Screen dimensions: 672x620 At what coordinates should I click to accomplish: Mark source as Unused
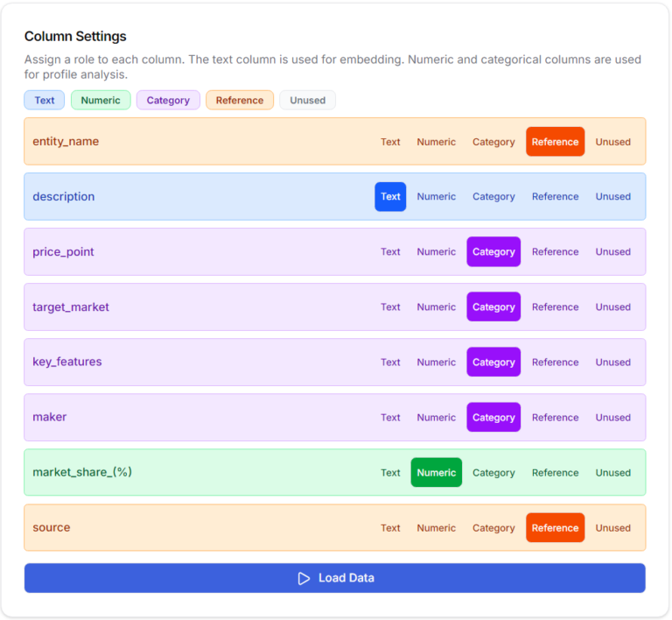pos(612,528)
